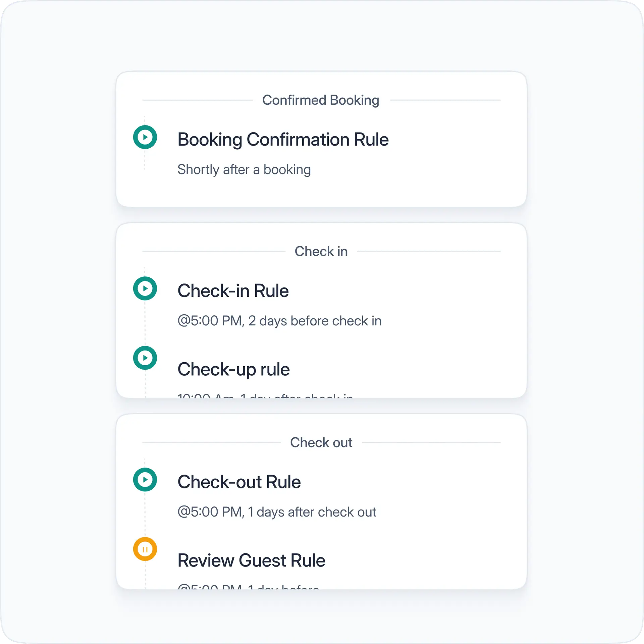Click the green play icon beside Booking Confirmation Rule
644x644 pixels.
145,137
